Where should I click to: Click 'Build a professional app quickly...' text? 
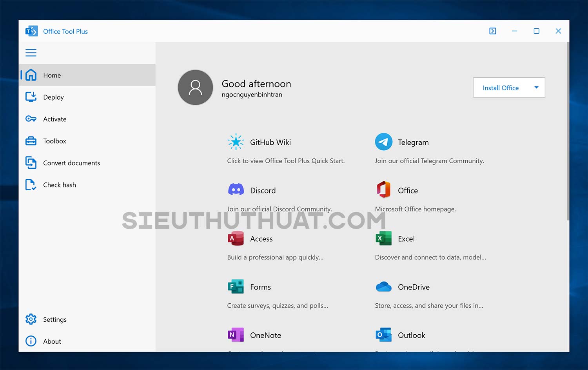(275, 257)
